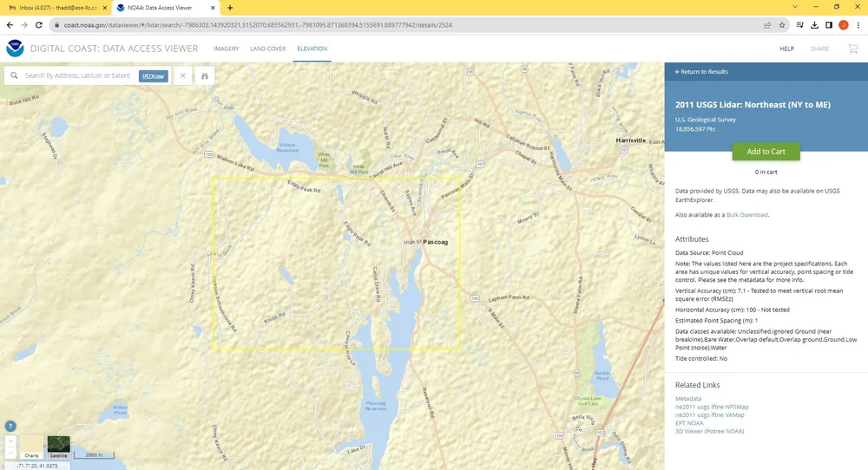Viewport: 868px width, 470px height.
Task: Open the Bulk Download link
Action: tap(746, 214)
